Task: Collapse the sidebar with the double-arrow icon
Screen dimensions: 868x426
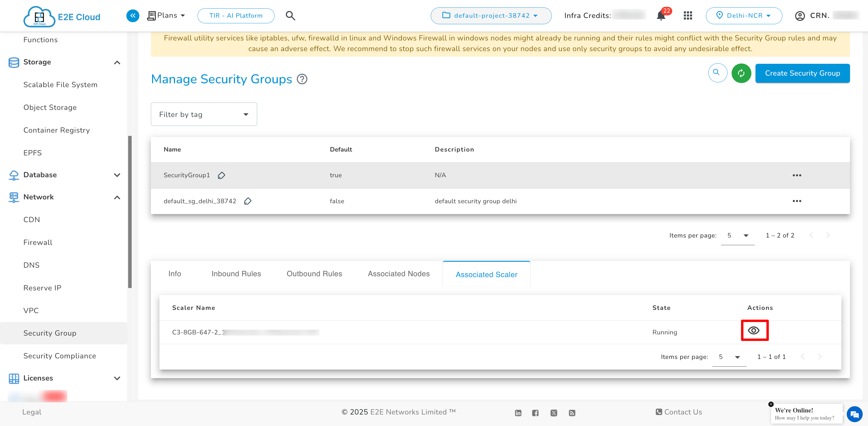Action: pos(133,16)
